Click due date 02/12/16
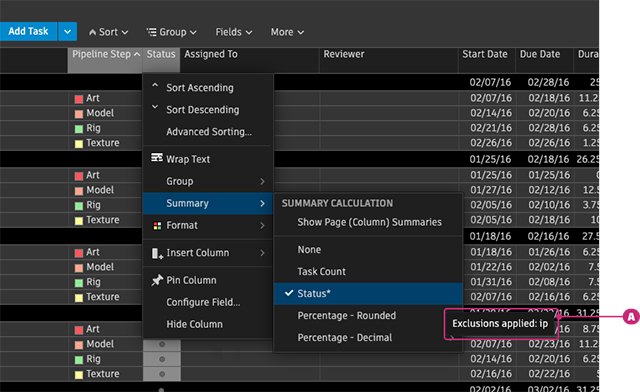Image resolution: width=640 pixels, height=392 pixels. point(549,190)
